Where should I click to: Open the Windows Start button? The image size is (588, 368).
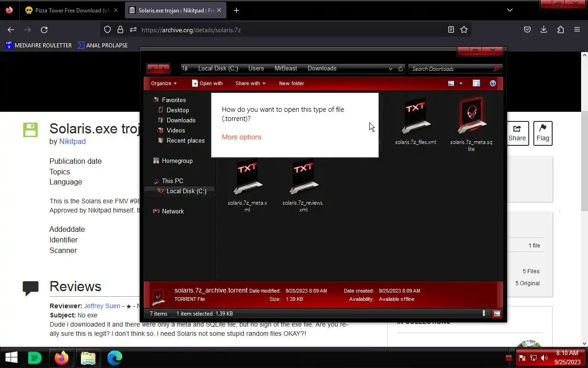(x=11, y=357)
